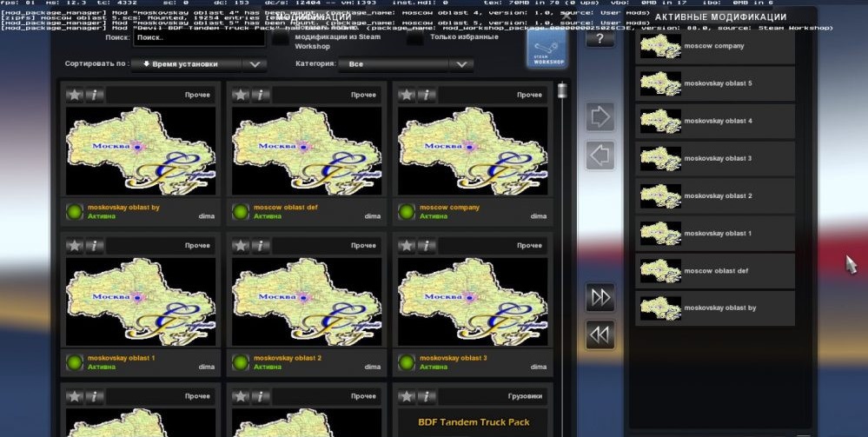The width and height of the screenshot is (868, 437).
Task: Expand the 'Сортировать по' sort dropdown
Action: click(x=255, y=64)
